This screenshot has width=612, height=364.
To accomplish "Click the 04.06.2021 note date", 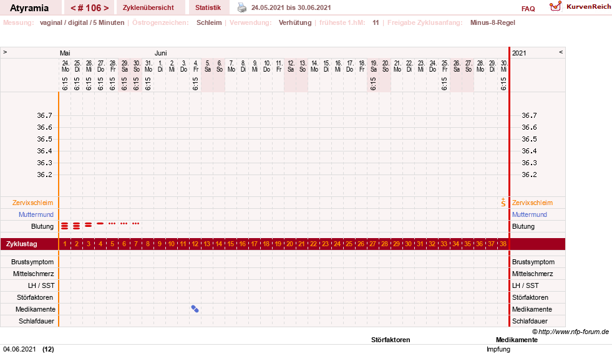I will pyautogui.click(x=19, y=349).
